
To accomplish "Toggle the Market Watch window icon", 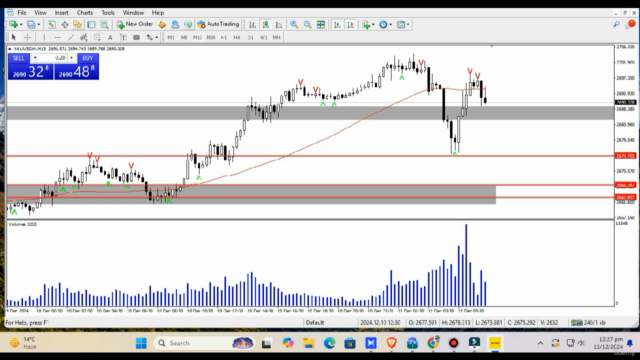I will tap(51, 24).
